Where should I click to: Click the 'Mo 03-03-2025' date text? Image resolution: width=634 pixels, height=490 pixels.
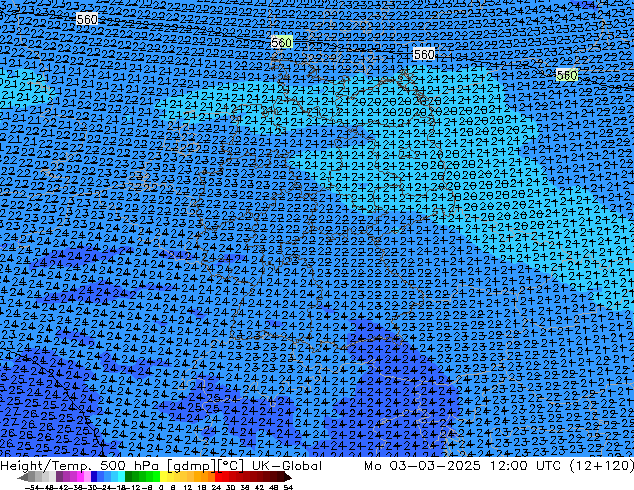[x=422, y=466]
